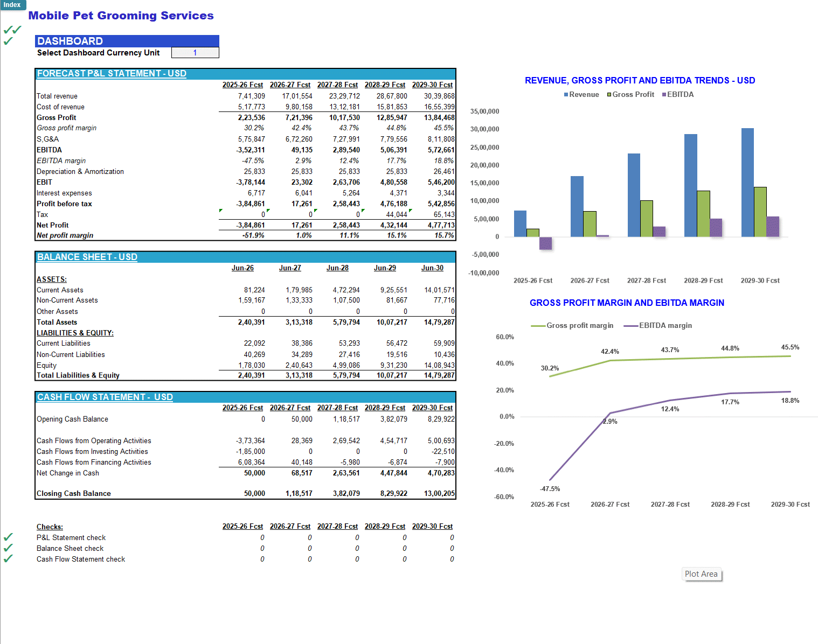This screenshot has width=818, height=644.
Task: Select the Tax value 65,143
Action: 444,215
